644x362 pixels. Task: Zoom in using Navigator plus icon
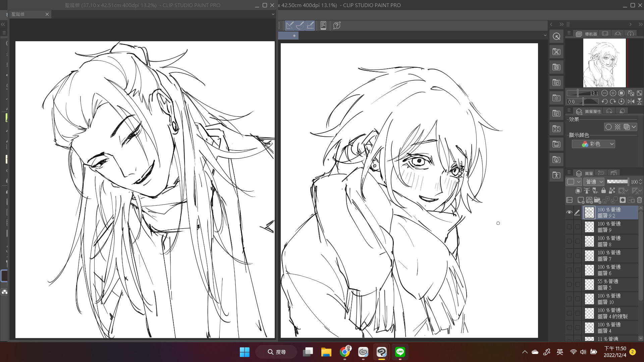pyautogui.click(x=613, y=93)
